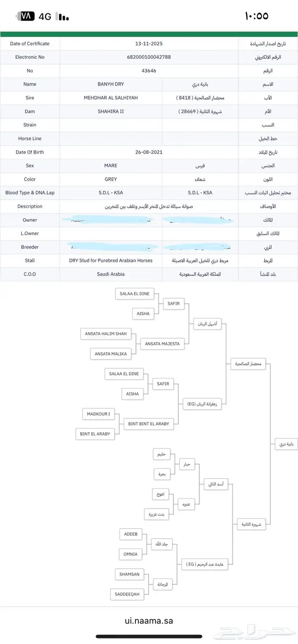Click the horse name BANYH DRY
The image size is (298, 644).
click(x=110, y=84)
